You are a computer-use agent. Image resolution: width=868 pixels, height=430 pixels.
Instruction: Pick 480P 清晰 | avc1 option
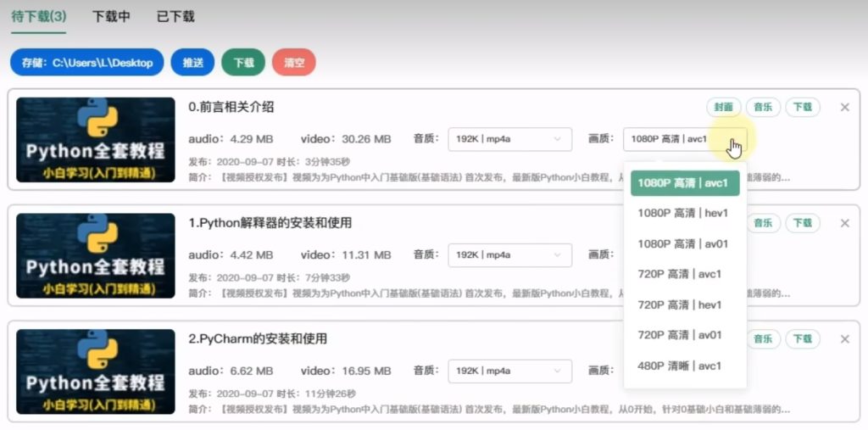[x=680, y=366]
